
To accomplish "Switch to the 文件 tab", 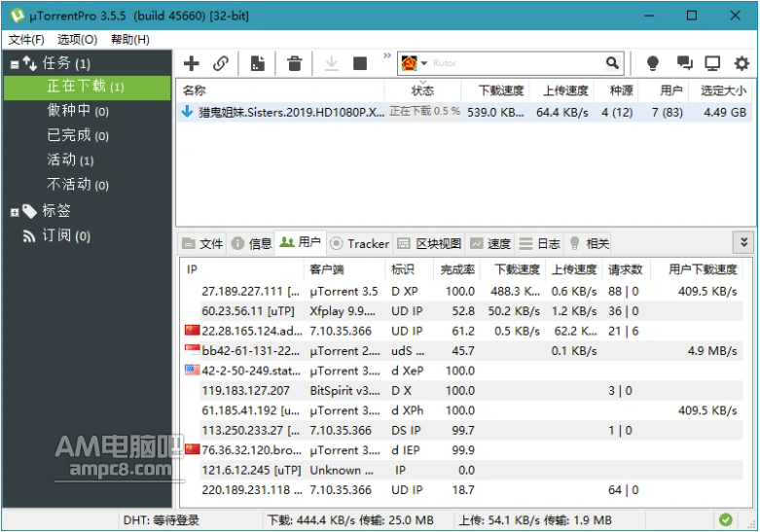I will point(202,243).
